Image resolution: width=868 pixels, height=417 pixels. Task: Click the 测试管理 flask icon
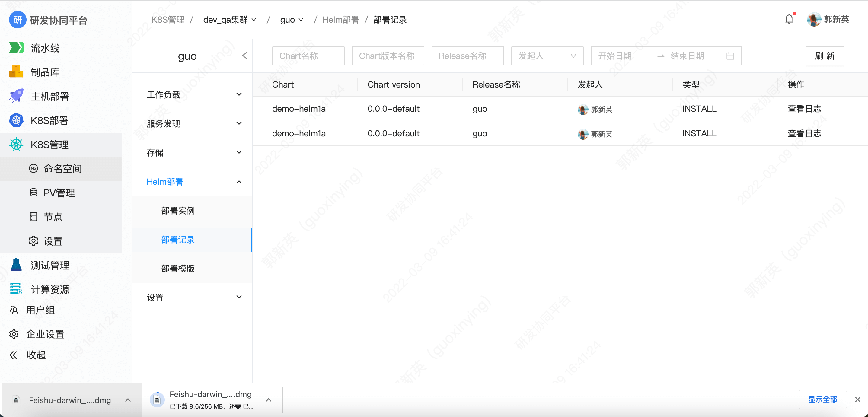[x=16, y=265]
